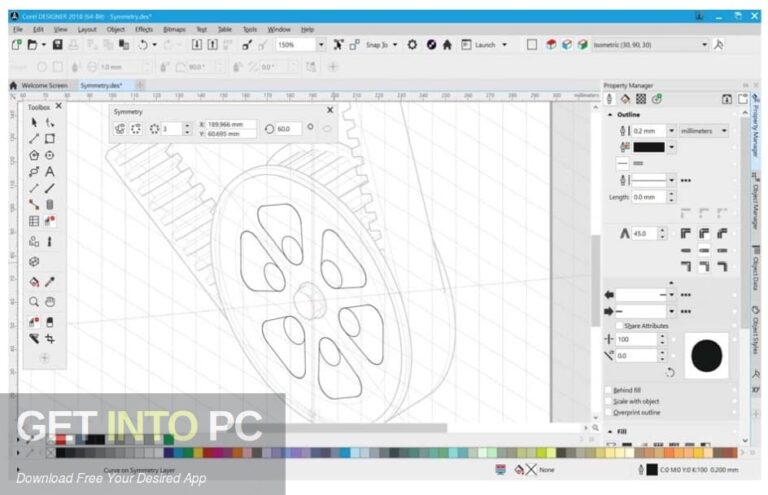The width and height of the screenshot is (768, 495).
Task: Select the Can/cylinder tool in Toolbox
Action: click(x=49, y=205)
